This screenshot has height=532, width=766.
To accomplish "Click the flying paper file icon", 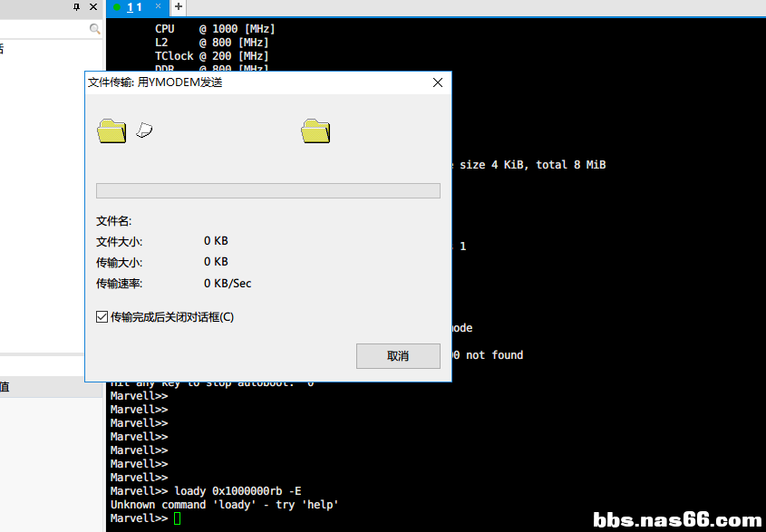I will coord(144,131).
